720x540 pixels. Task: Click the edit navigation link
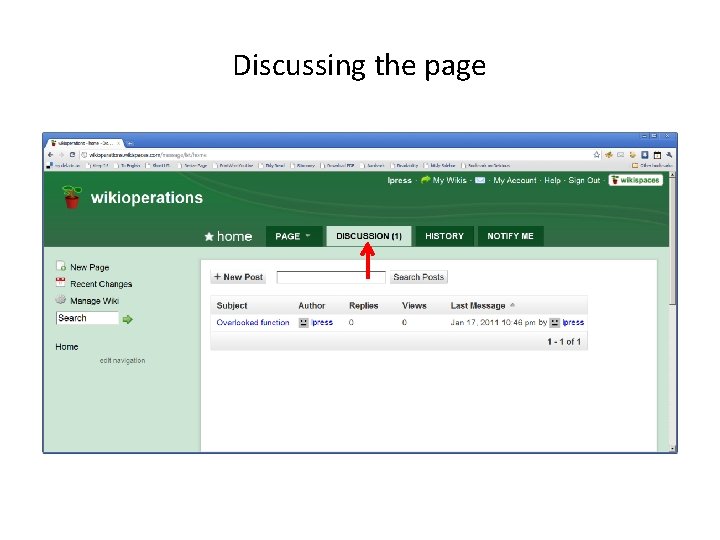coord(122,360)
